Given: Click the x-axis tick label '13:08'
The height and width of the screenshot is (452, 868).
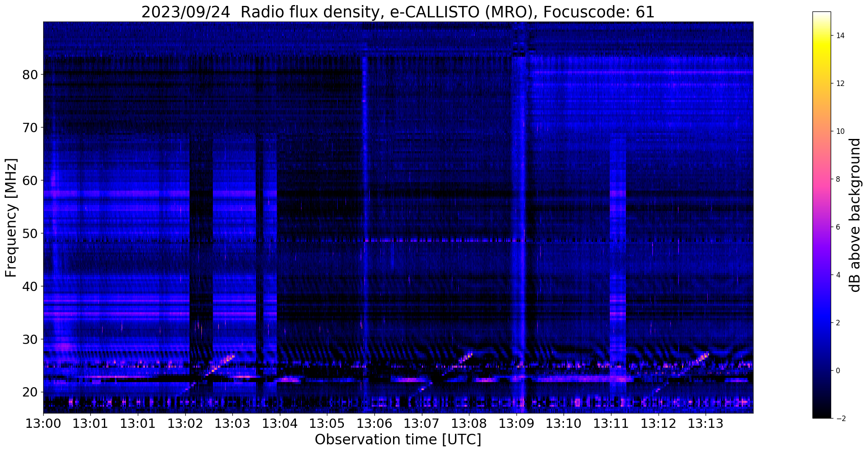Looking at the screenshot, I should pyautogui.click(x=469, y=423).
